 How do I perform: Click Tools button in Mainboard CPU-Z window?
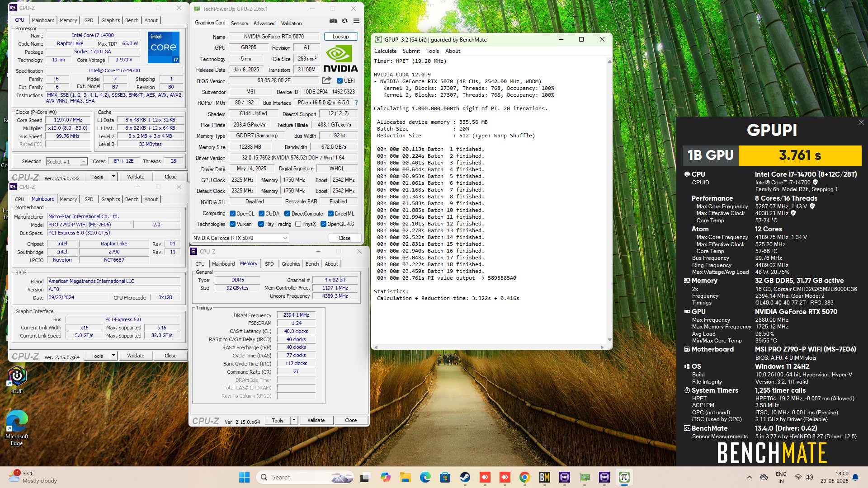97,356
